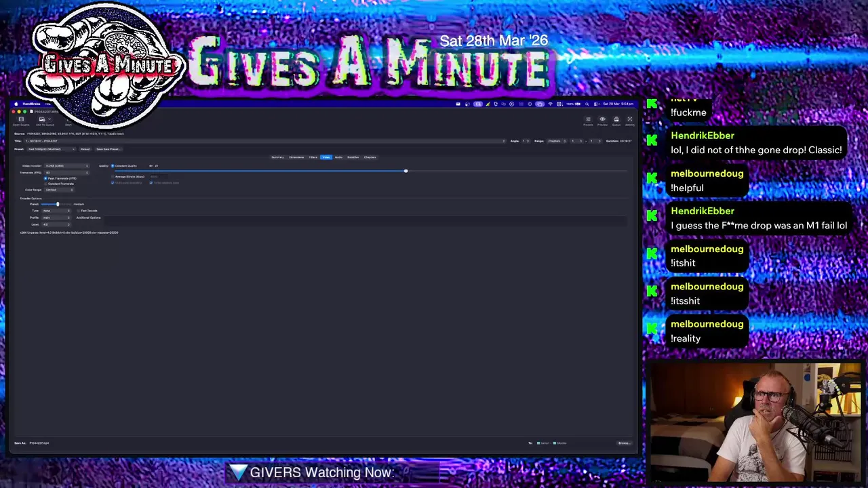Screen dimensions: 868x488
Task: Click the "!itshit" chat message
Action: (x=683, y=263)
